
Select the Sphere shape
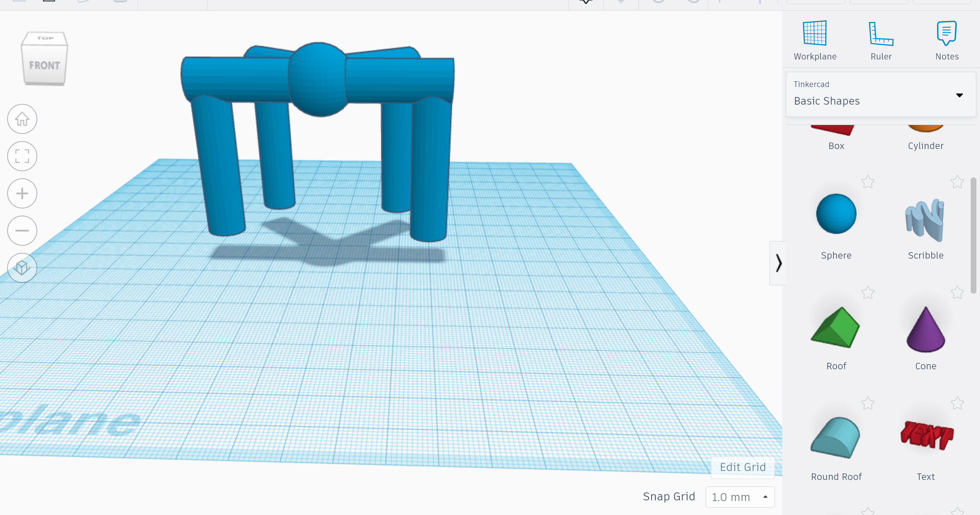point(836,214)
